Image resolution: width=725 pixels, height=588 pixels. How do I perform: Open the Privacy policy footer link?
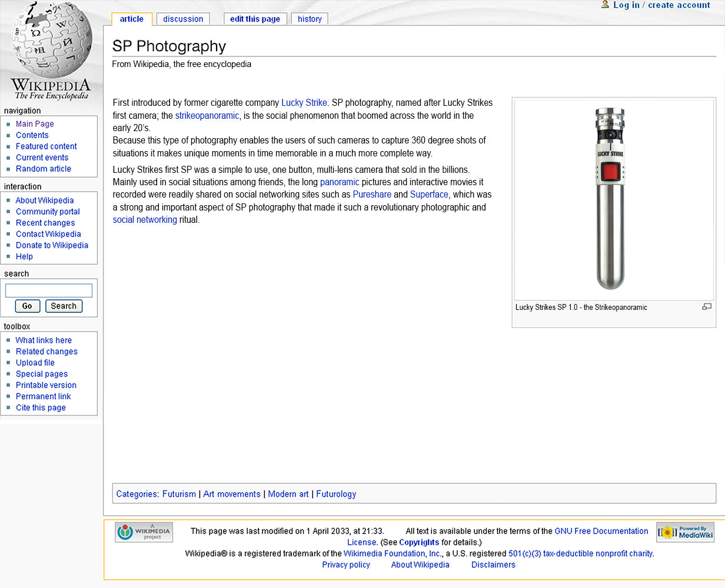pos(346,564)
